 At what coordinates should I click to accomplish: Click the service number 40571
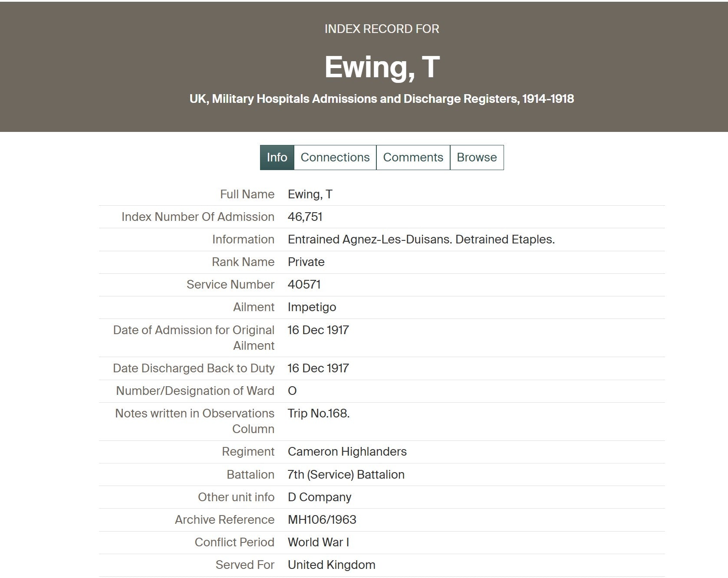[304, 285]
